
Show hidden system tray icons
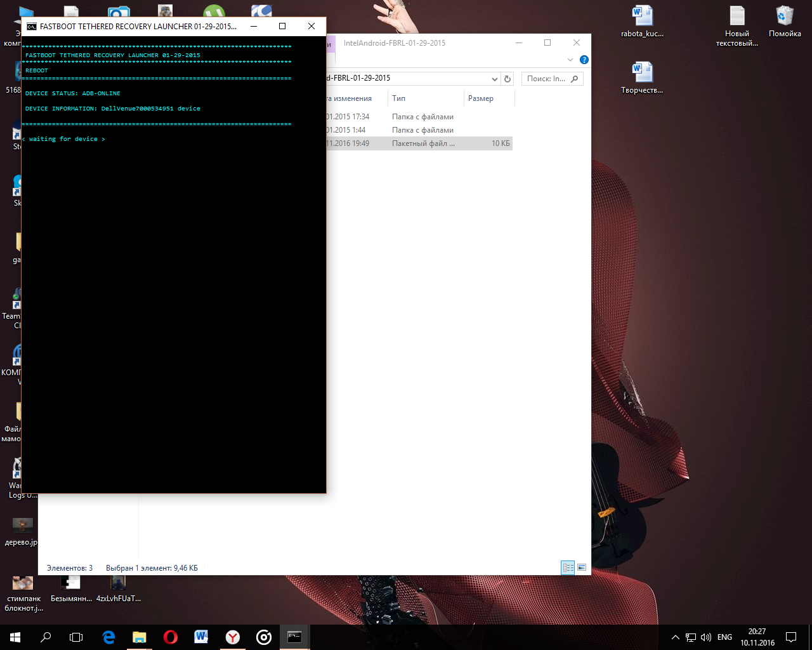(x=676, y=637)
